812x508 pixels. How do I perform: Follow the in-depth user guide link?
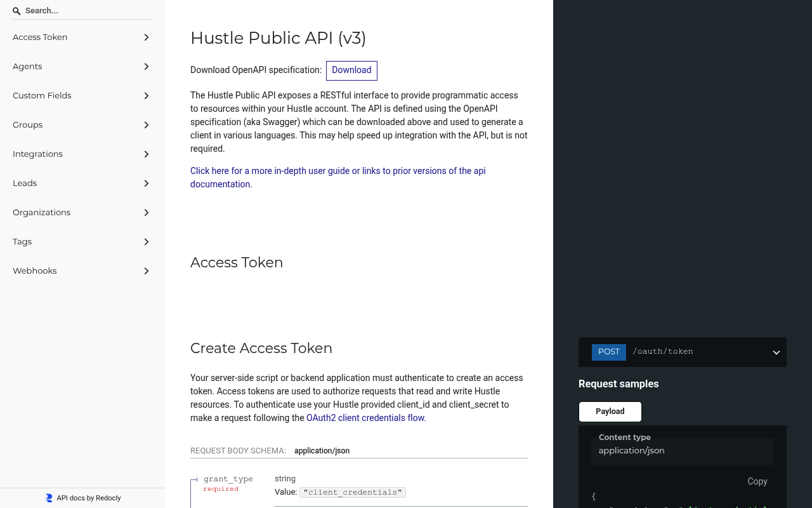[337, 177]
